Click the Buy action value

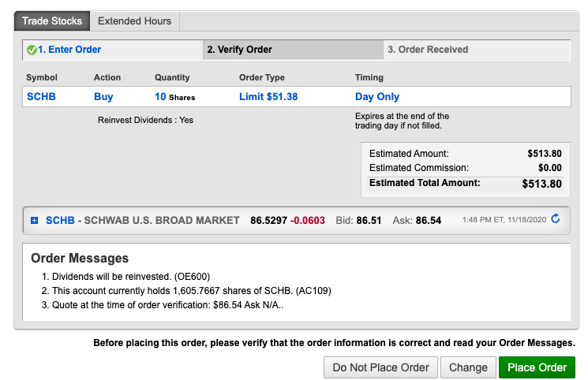[x=103, y=97]
